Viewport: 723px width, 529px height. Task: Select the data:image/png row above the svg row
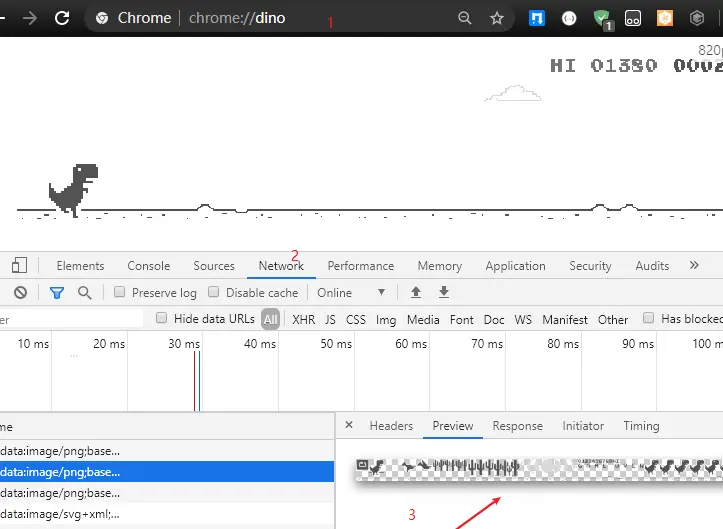167,493
